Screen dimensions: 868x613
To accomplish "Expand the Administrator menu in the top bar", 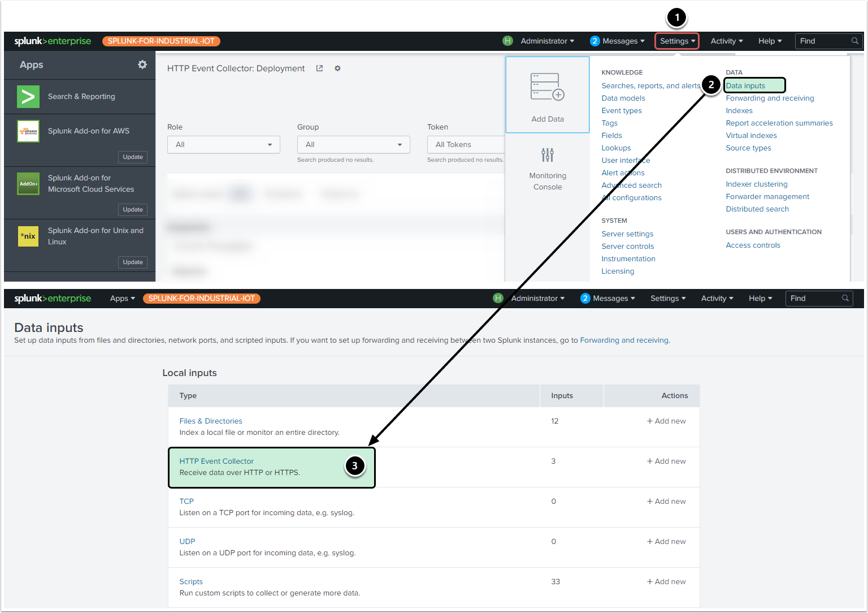I will tap(548, 41).
